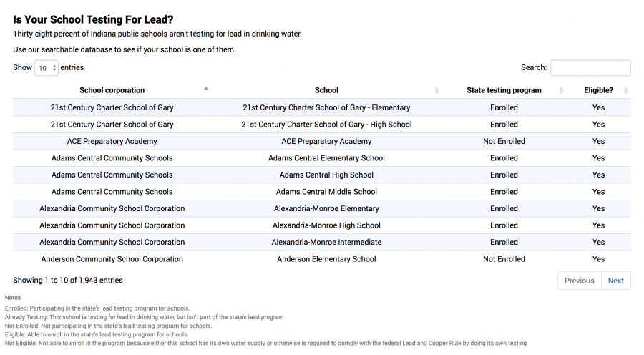The image size is (644, 355).
Task: Click the Previous page button
Action: [579, 281]
